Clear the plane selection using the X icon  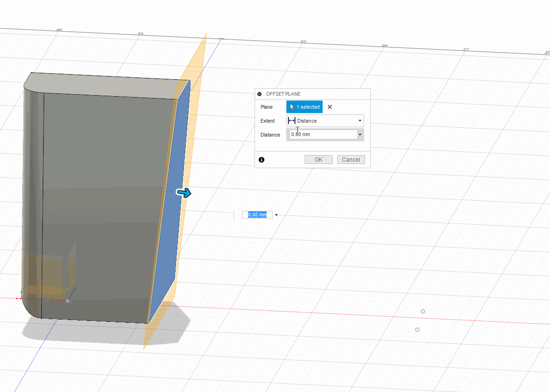[329, 107]
